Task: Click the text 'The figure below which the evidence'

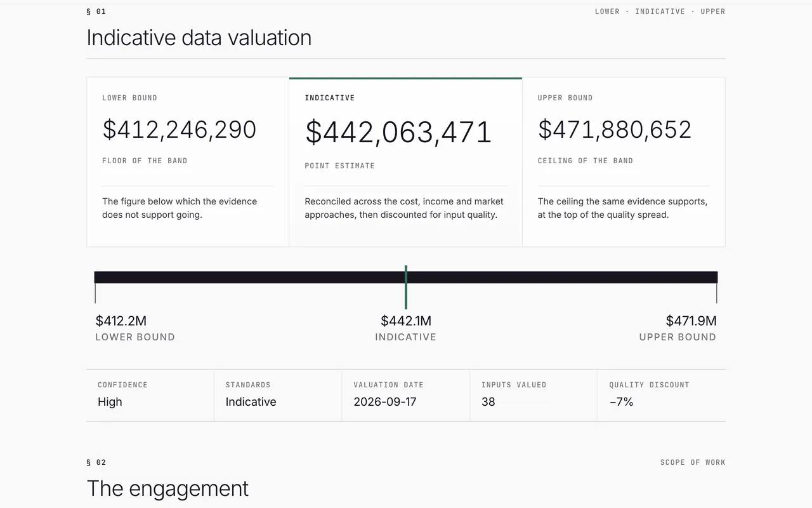Action: 180,201
